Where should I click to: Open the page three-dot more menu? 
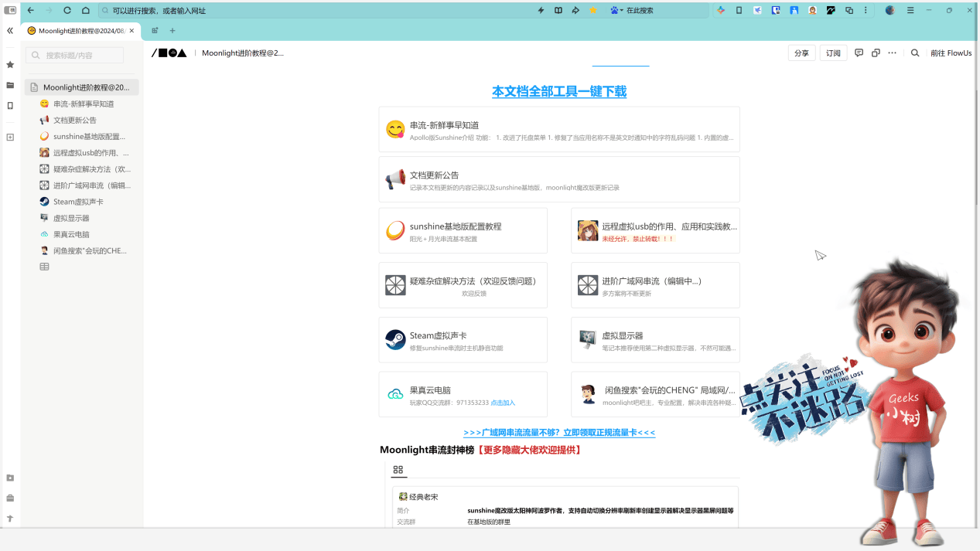(892, 53)
